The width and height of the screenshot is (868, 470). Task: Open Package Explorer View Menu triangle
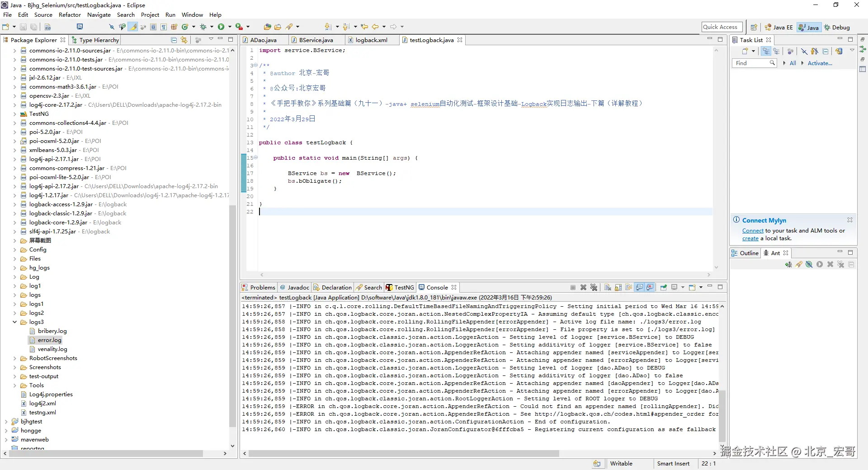click(x=211, y=40)
